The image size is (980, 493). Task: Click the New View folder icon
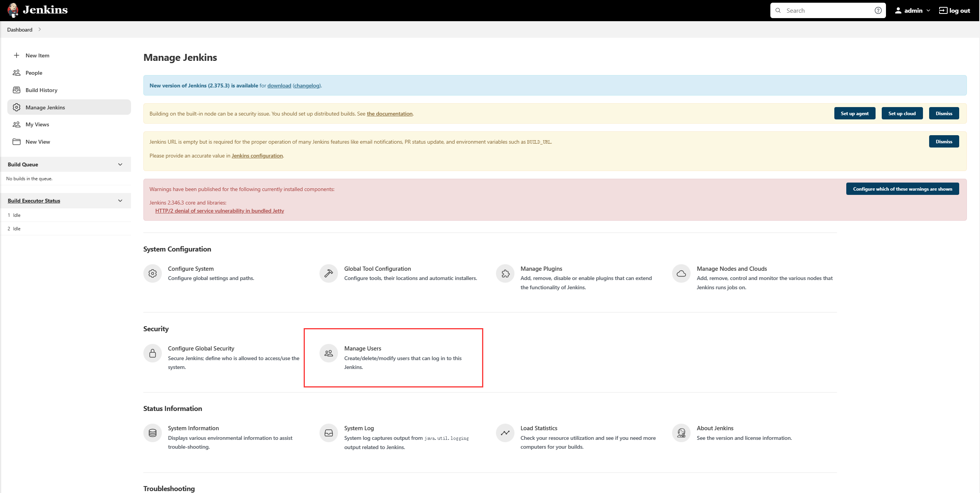tap(17, 142)
